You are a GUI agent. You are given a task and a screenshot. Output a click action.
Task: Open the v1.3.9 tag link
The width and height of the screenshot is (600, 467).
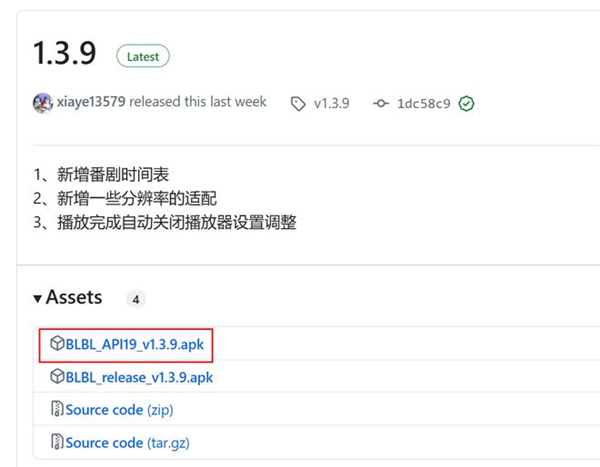331,103
